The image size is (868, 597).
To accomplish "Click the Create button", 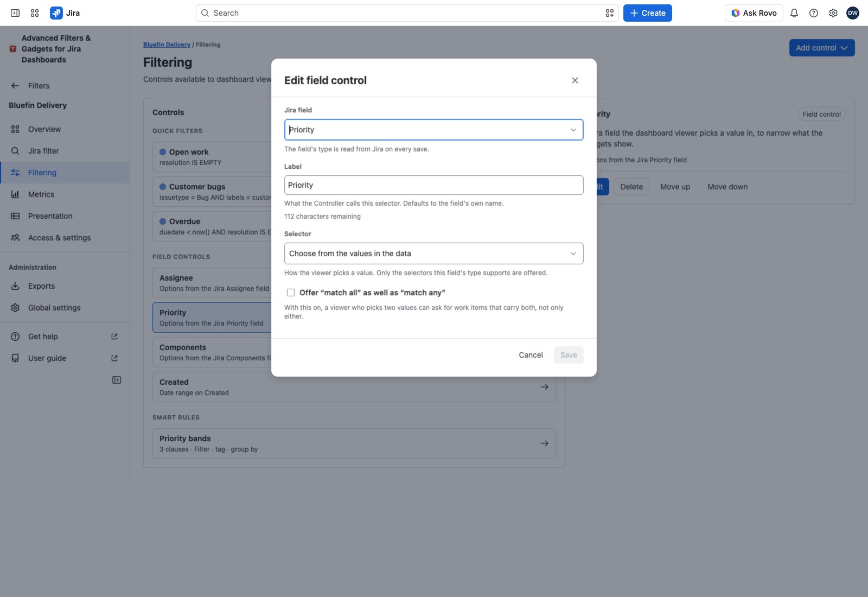I will pos(648,13).
